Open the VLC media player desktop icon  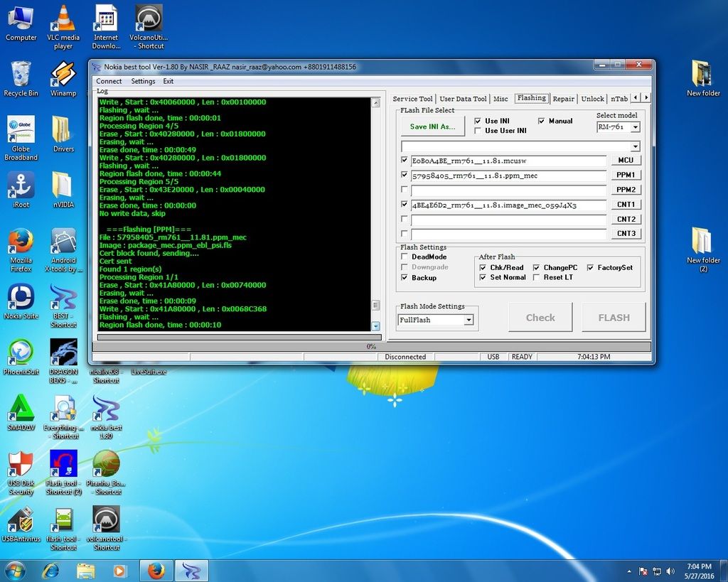pos(63,20)
